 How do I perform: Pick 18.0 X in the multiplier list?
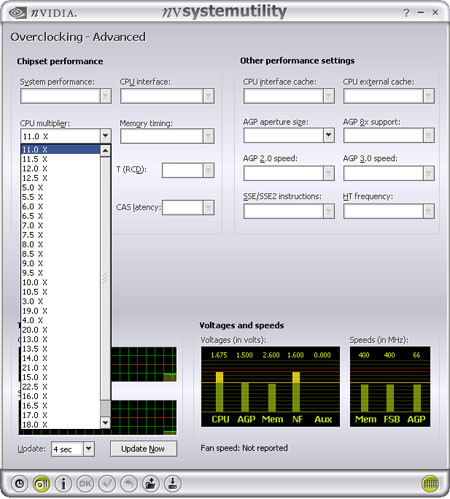coord(60,425)
